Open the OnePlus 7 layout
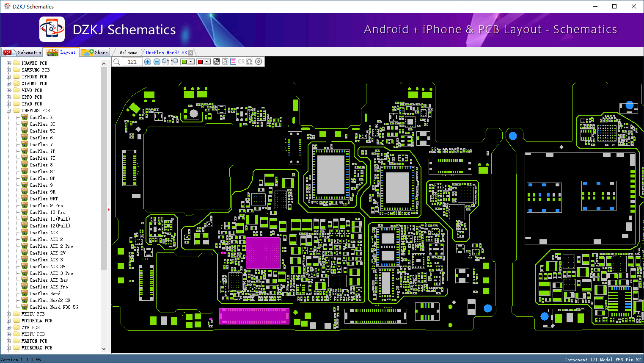644x363 pixels. [x=41, y=144]
